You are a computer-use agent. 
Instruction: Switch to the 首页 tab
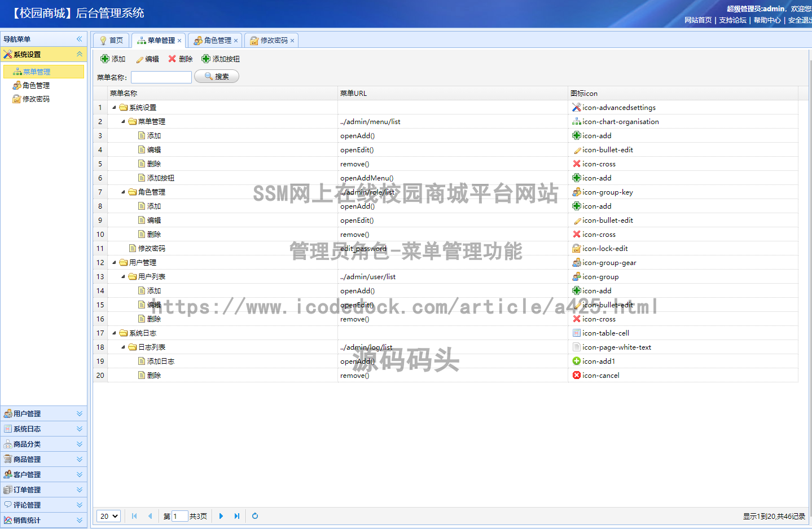[111, 40]
